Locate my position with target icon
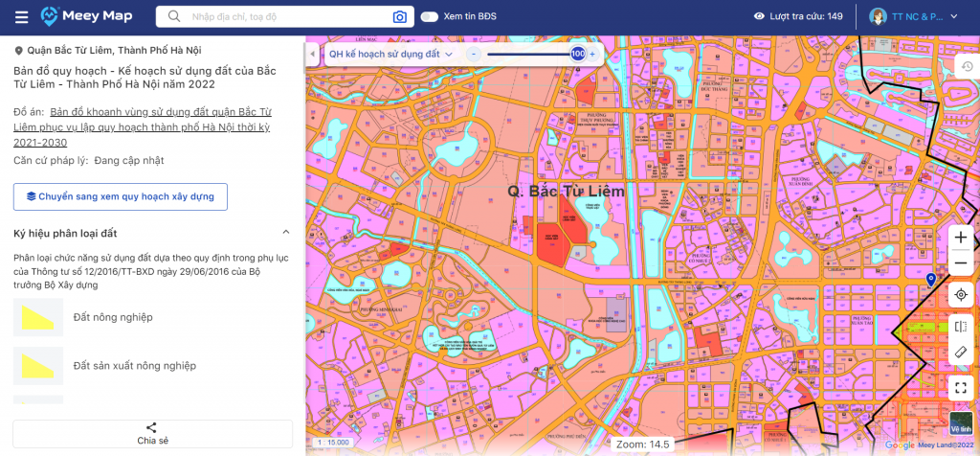The height and width of the screenshot is (456, 980). pos(961,295)
